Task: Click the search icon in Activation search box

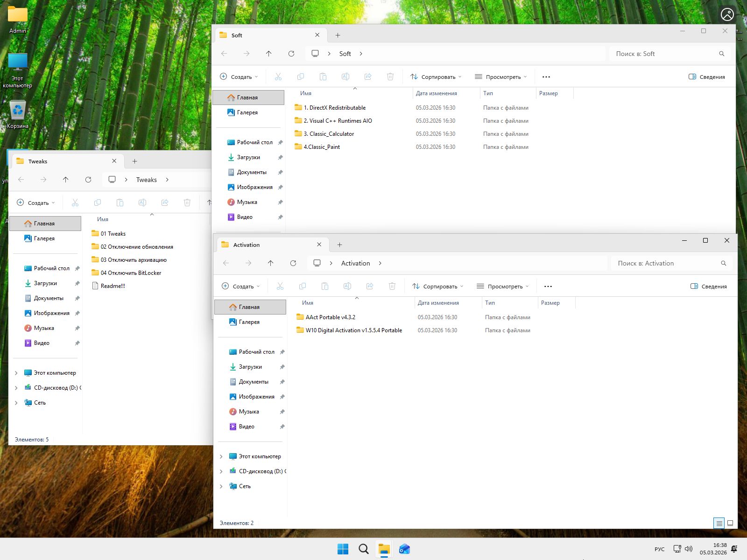Action: click(723, 263)
